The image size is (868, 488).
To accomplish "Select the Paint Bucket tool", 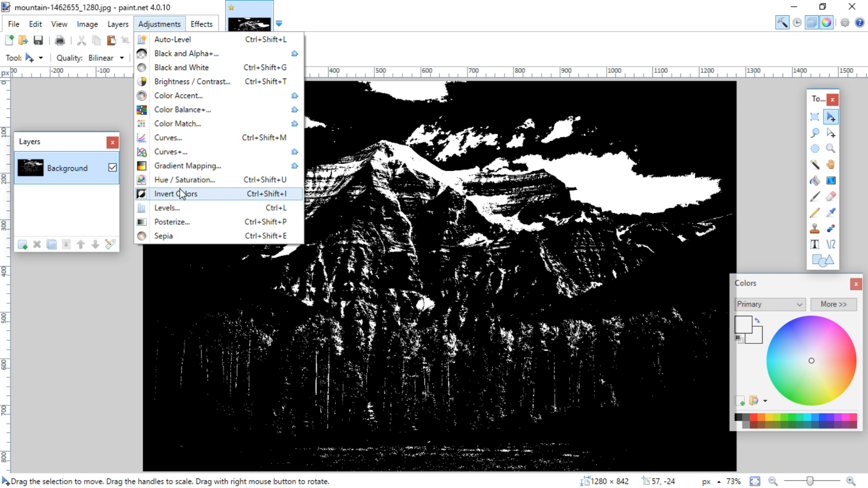I will pyautogui.click(x=815, y=181).
